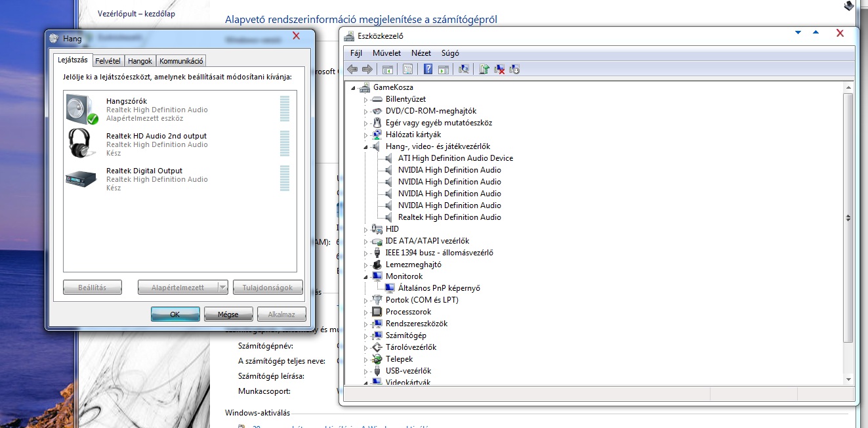
Task: Select the GameKosza computer root node
Action: pyautogui.click(x=393, y=87)
